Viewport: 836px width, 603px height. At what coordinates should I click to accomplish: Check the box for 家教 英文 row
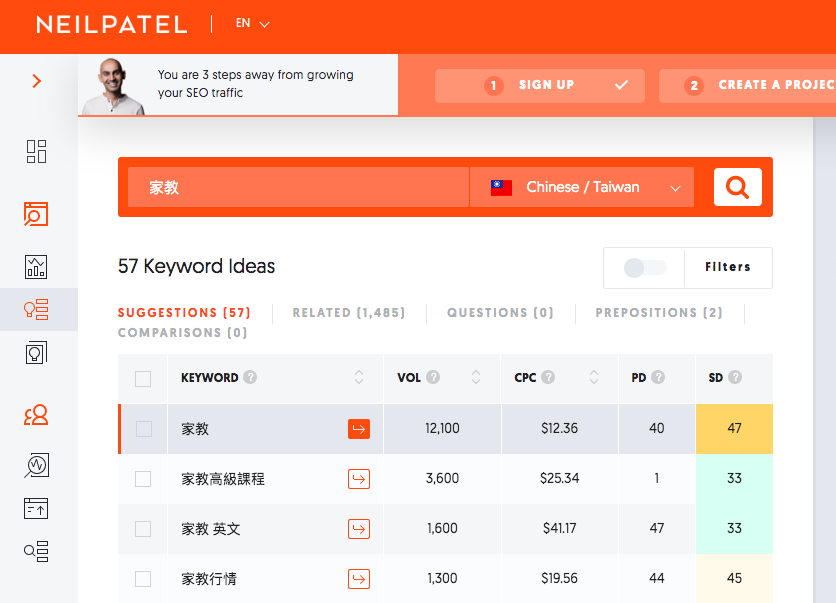pos(143,529)
